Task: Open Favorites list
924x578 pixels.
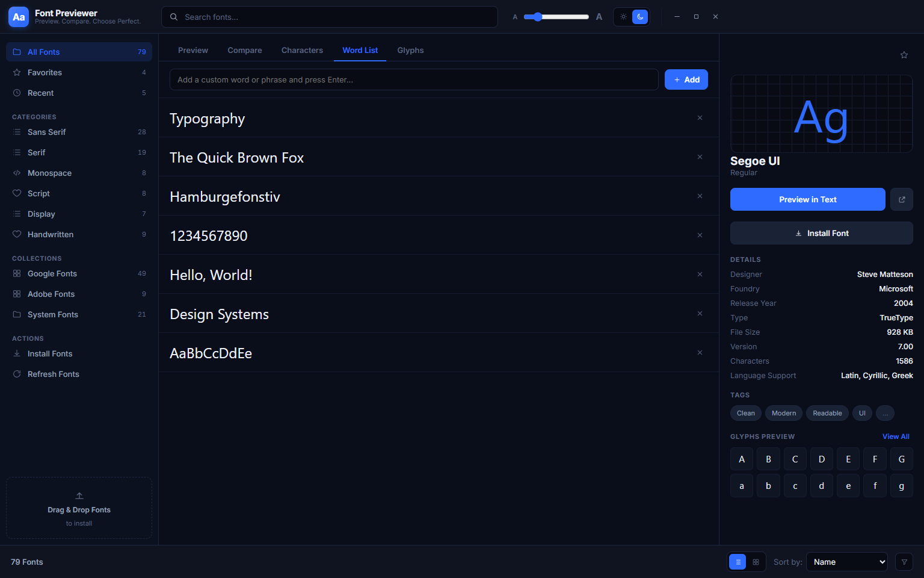Action: click(79, 72)
